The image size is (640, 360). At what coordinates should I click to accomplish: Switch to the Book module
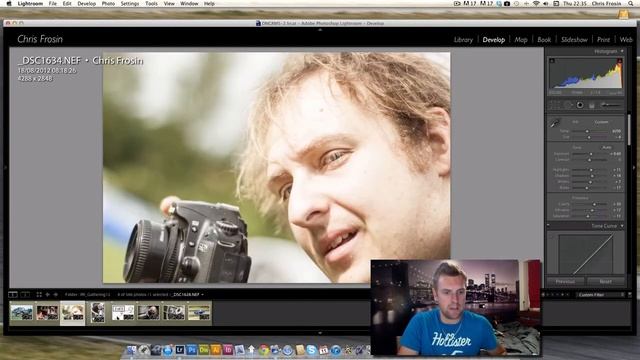[x=544, y=40]
